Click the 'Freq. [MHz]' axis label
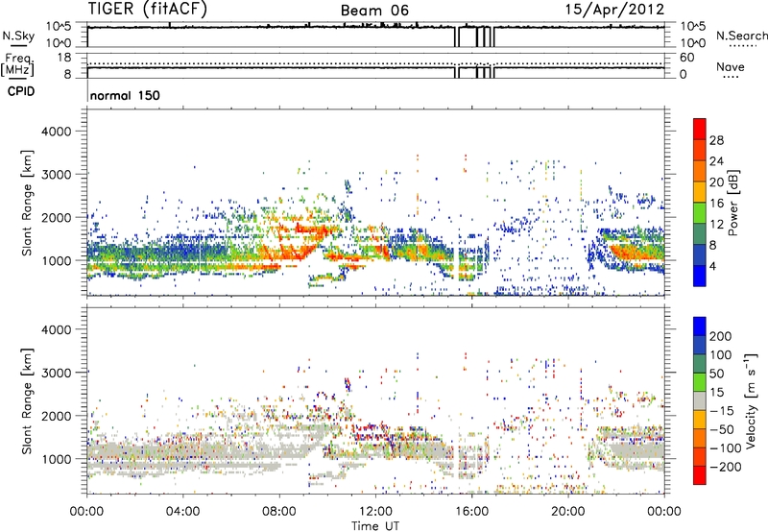This screenshot has height=532, width=768. point(17,65)
